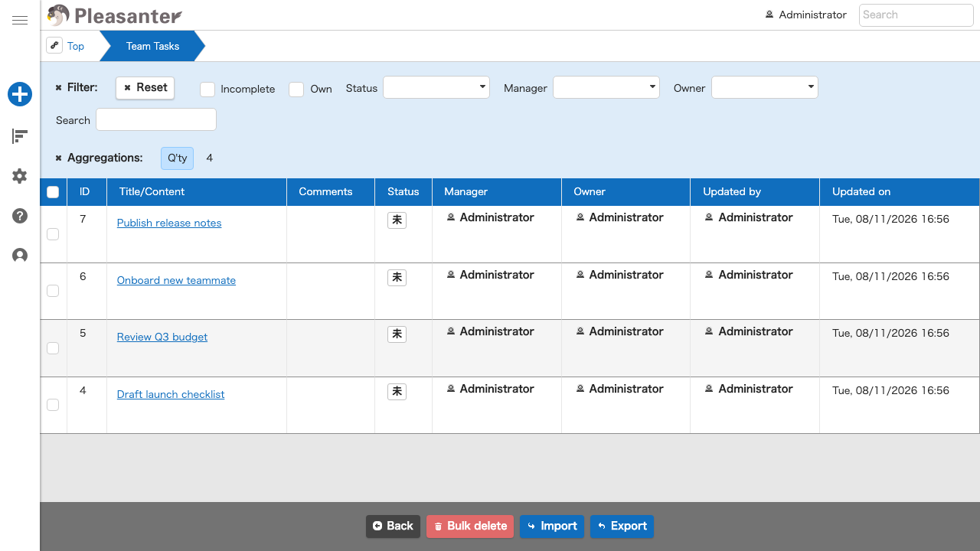Sort by Comments column header
This screenshot has width=980, height=551.
click(331, 192)
